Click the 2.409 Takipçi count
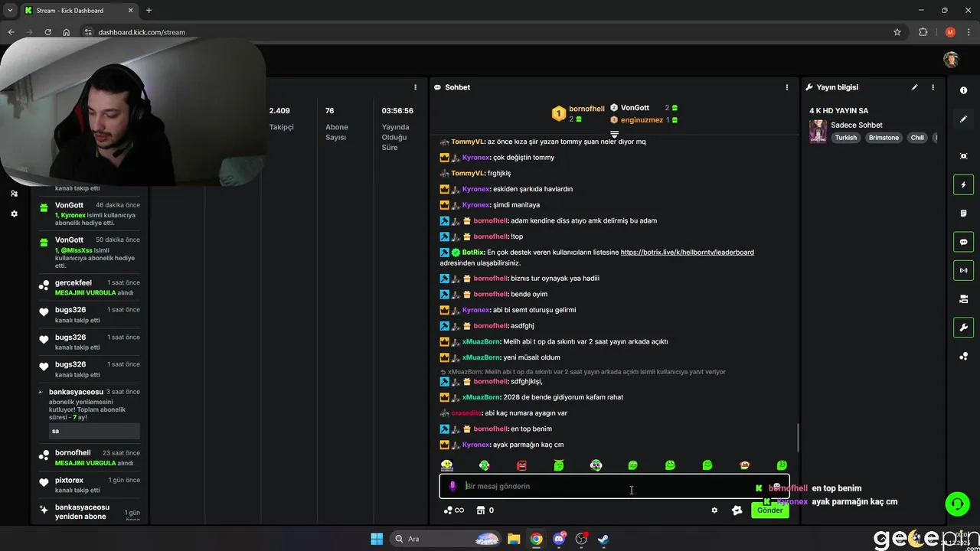 279,110
